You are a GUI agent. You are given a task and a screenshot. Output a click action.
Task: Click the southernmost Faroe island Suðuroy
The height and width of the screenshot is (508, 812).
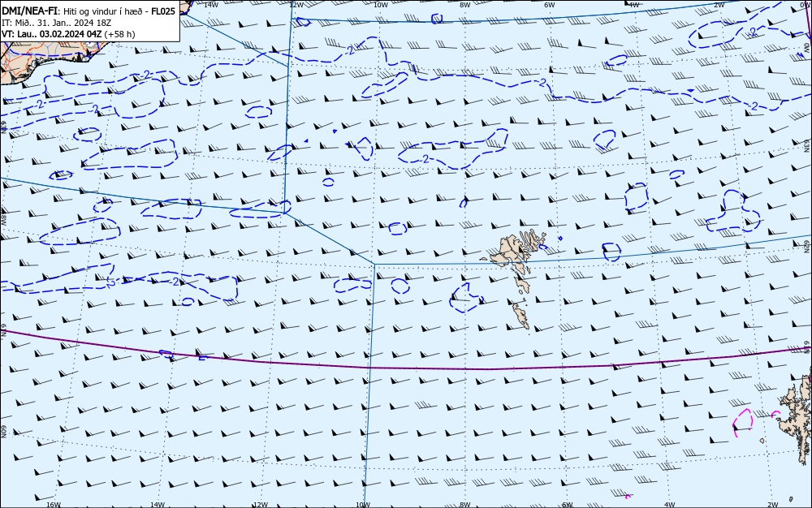click(521, 316)
